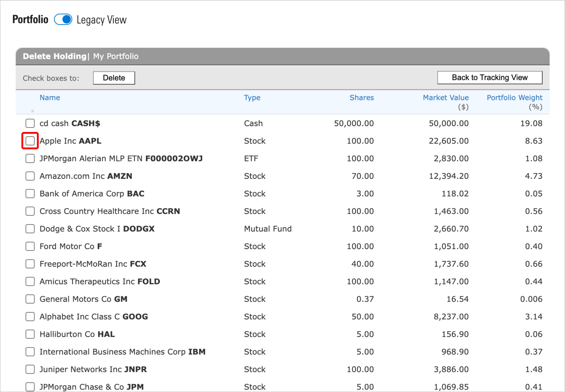Click 'Amicus Therapeutics Inc FOLD'
This screenshot has width=565, height=392.
click(100, 281)
